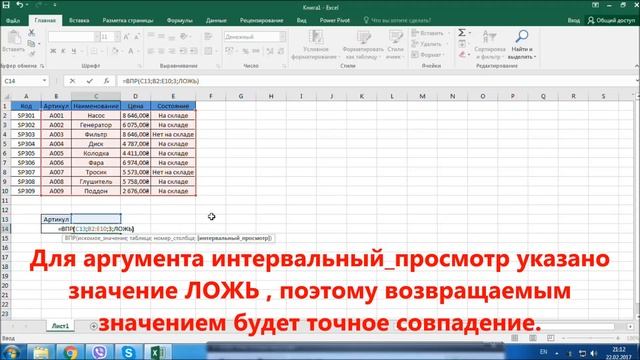
Task: Open the Денежный number format dropdown
Action: [x=282, y=37]
